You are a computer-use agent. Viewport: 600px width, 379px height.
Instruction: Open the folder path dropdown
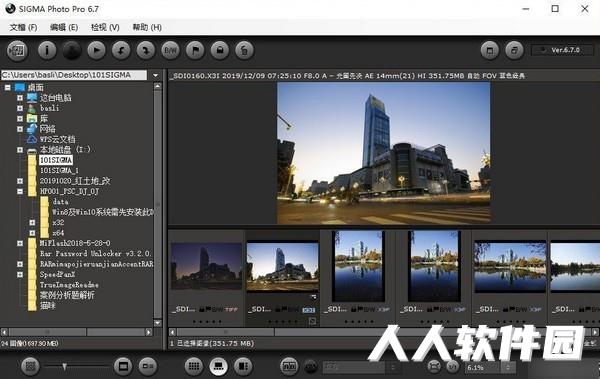[x=155, y=75]
